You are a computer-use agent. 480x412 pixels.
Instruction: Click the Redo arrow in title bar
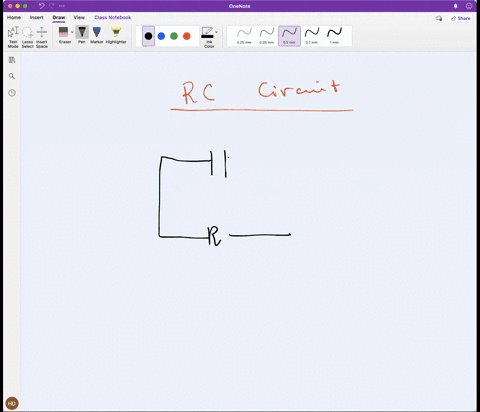52,6
